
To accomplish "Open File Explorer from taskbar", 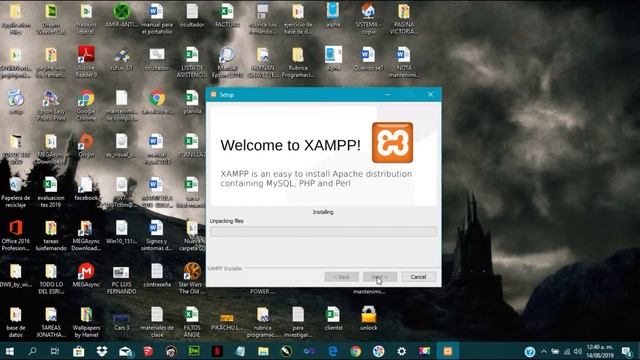I will pyautogui.click(x=263, y=351).
